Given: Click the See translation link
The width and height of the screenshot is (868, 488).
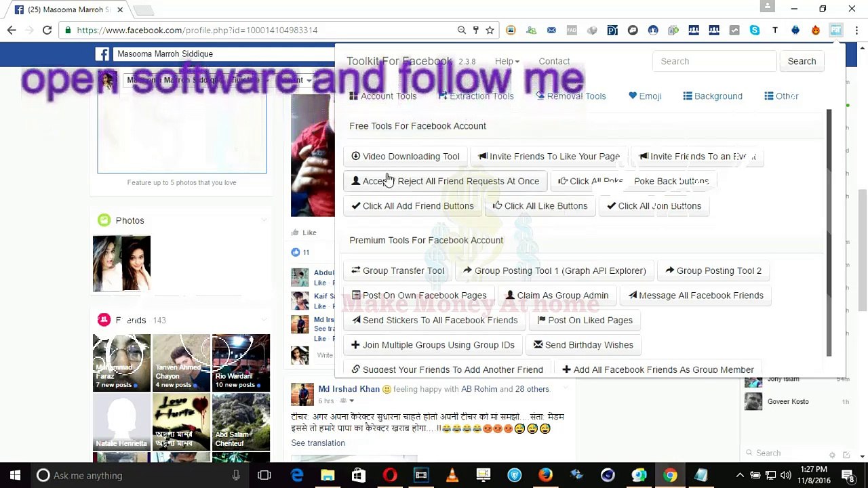Looking at the screenshot, I should click(x=318, y=443).
